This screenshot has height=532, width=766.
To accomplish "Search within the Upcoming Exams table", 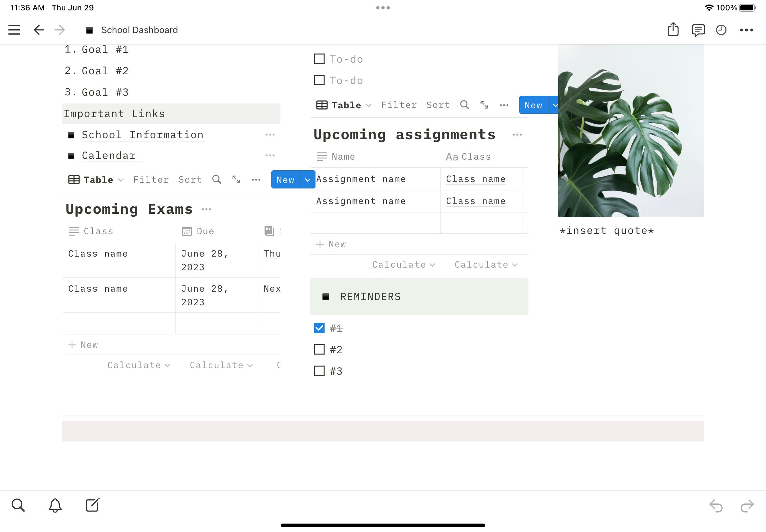I will [216, 179].
